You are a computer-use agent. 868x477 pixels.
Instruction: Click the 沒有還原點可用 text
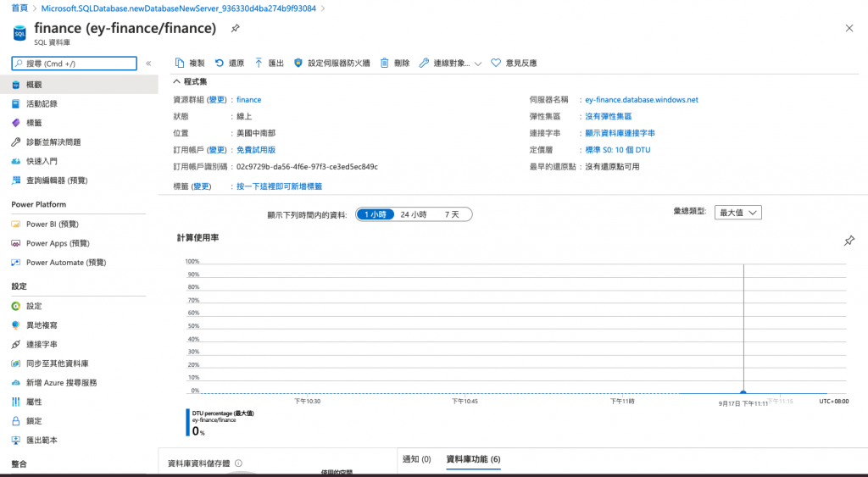612,167
